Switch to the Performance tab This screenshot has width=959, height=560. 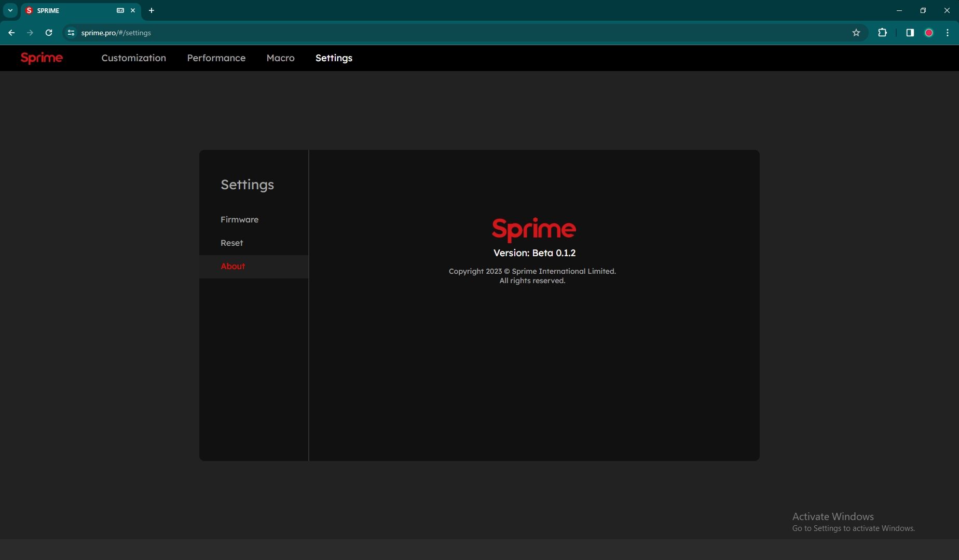[x=216, y=58]
